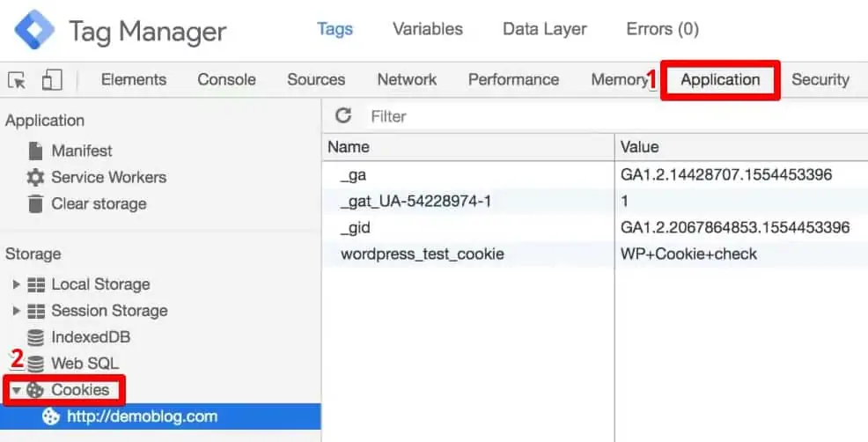Click the Tag Manager logo icon
This screenshot has width=868, height=442.
[34, 29]
